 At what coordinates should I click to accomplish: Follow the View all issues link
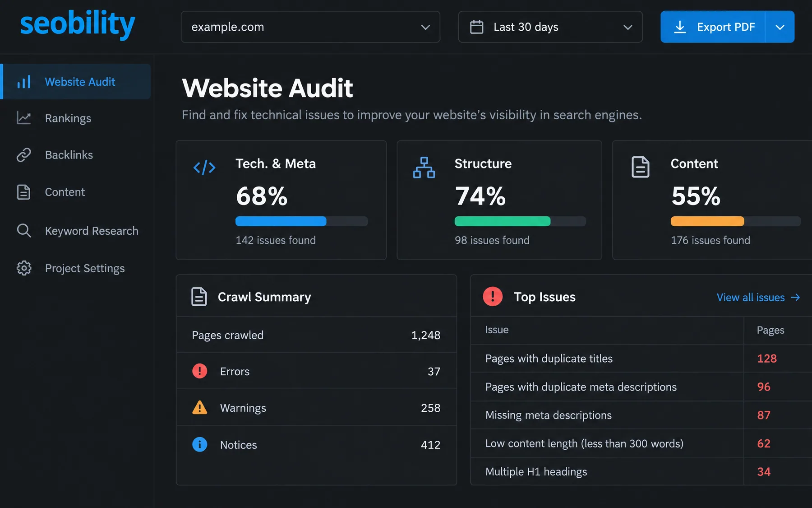[758, 297]
